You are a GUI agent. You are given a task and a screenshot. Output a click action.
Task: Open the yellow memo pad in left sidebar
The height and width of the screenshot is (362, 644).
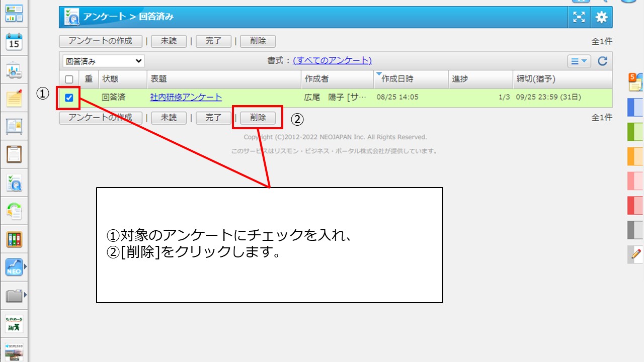click(x=14, y=99)
